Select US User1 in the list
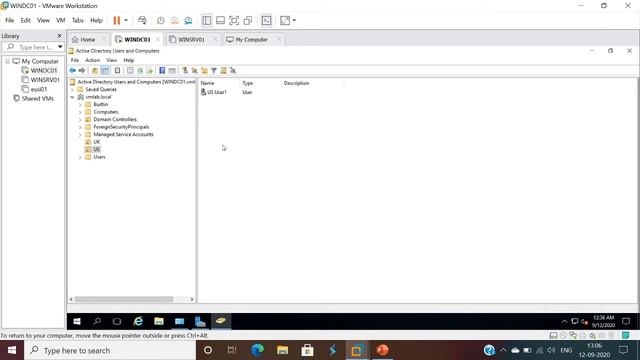The width and height of the screenshot is (640, 360). point(213,92)
